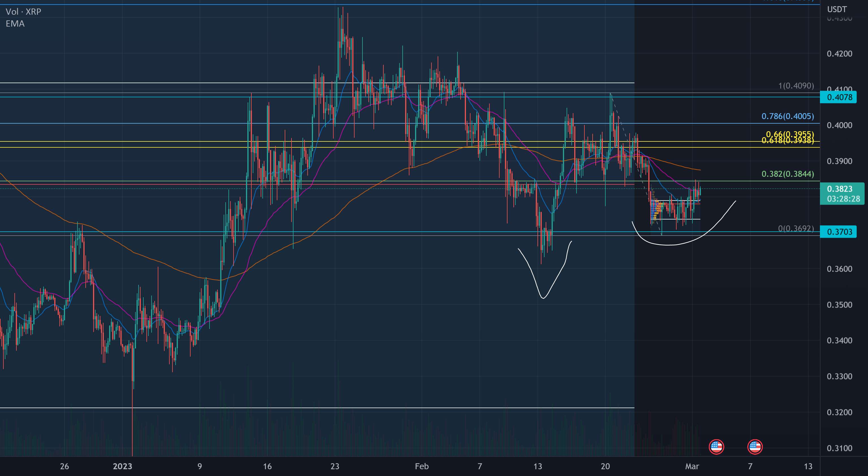The width and height of the screenshot is (868, 476).
Task: Select the 0(0.3692) Fibonacci level label
Action: pyautogui.click(x=796, y=229)
